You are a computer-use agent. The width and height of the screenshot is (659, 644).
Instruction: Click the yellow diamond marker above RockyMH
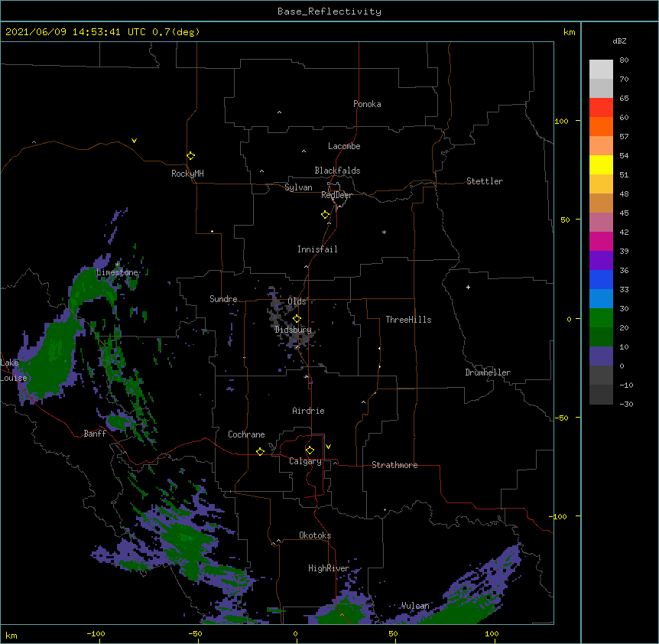191,156
